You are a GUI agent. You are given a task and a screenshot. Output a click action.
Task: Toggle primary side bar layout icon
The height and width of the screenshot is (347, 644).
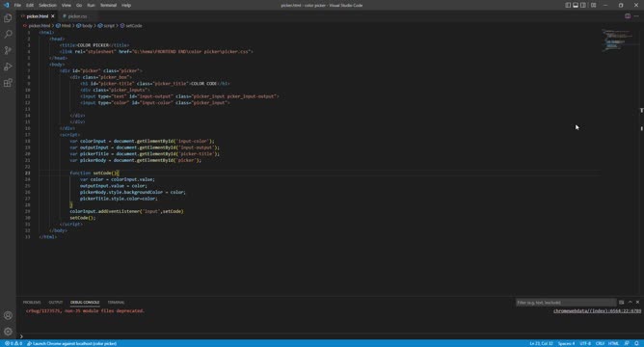(x=568, y=6)
